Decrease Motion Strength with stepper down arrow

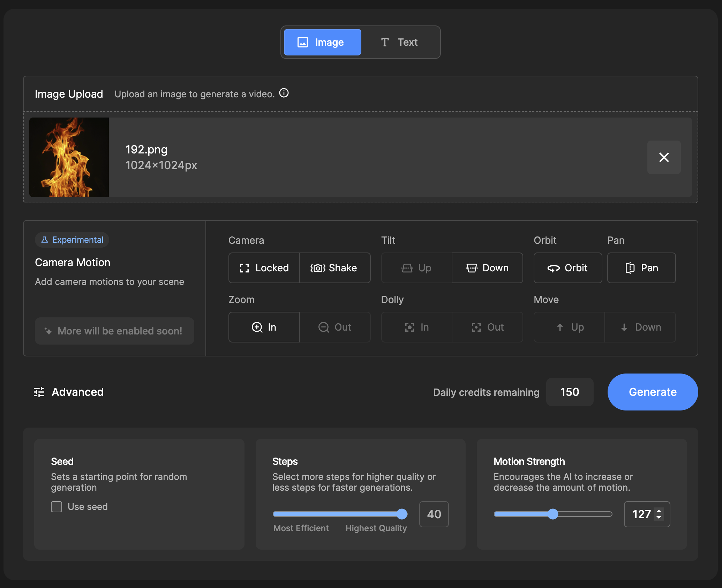[659, 518]
